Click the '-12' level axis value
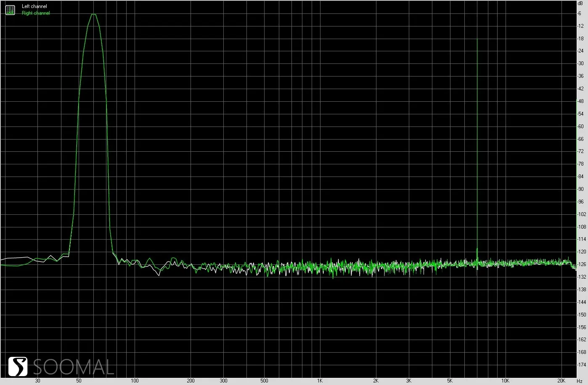Viewport: 588px width, 385px height. [x=580, y=26]
